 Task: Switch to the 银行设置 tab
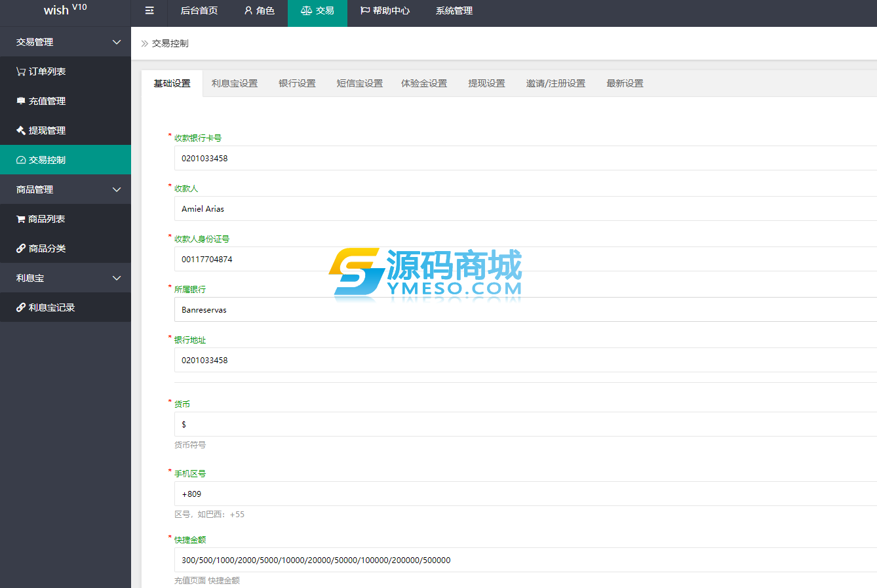point(298,83)
